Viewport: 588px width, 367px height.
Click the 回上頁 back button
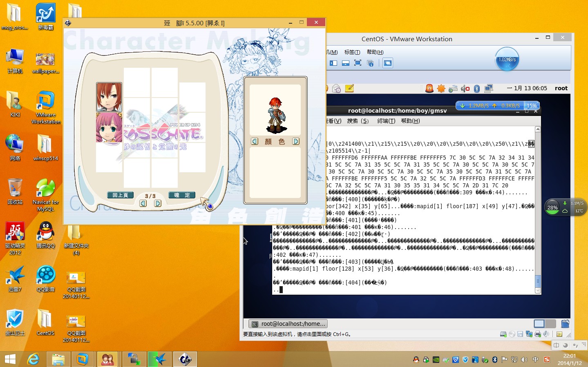(x=120, y=195)
